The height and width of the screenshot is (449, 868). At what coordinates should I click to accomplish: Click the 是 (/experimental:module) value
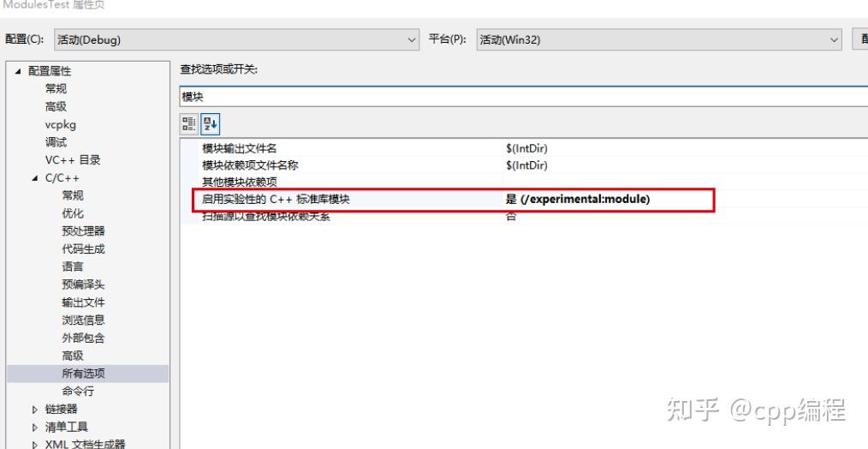click(577, 200)
